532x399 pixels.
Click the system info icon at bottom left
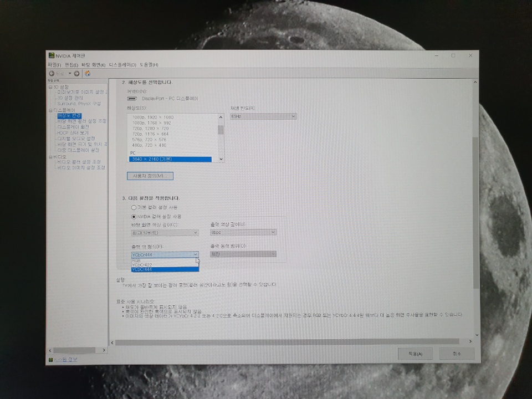click(x=50, y=360)
